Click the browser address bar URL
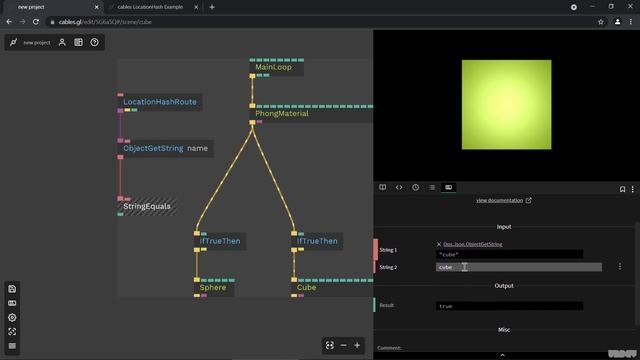This screenshot has width=640, height=360. pos(105,22)
